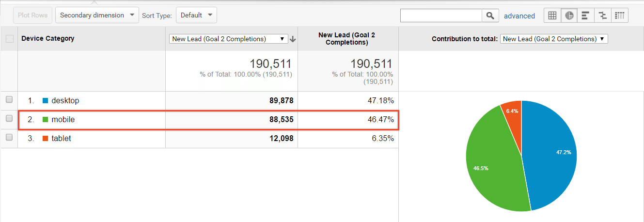
Task: Click the tablet device label
Action: 61,138
